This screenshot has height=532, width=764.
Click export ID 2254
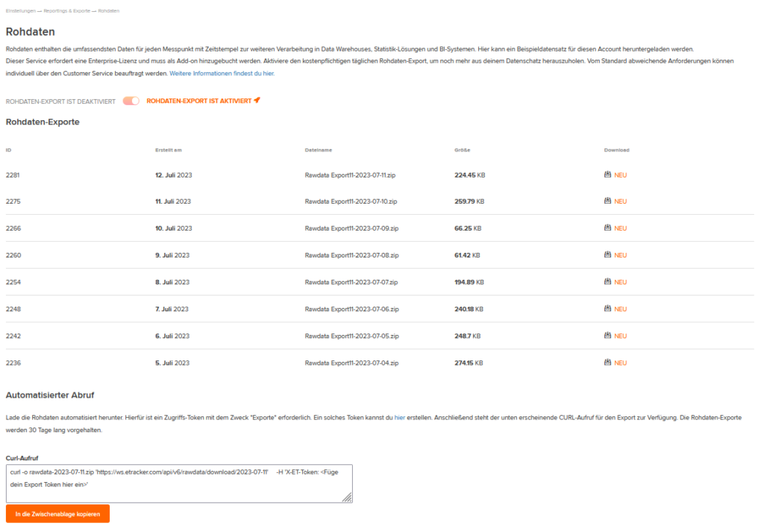pyautogui.click(x=13, y=282)
